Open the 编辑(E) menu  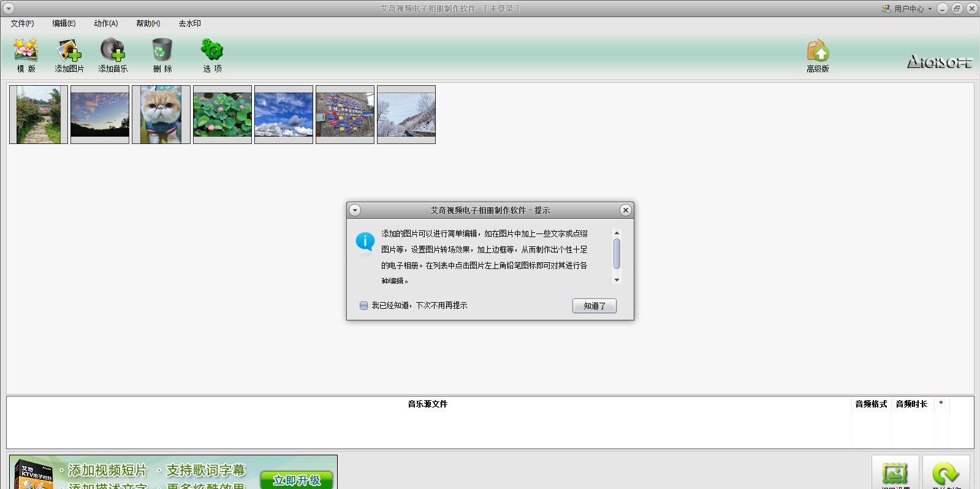(x=64, y=23)
